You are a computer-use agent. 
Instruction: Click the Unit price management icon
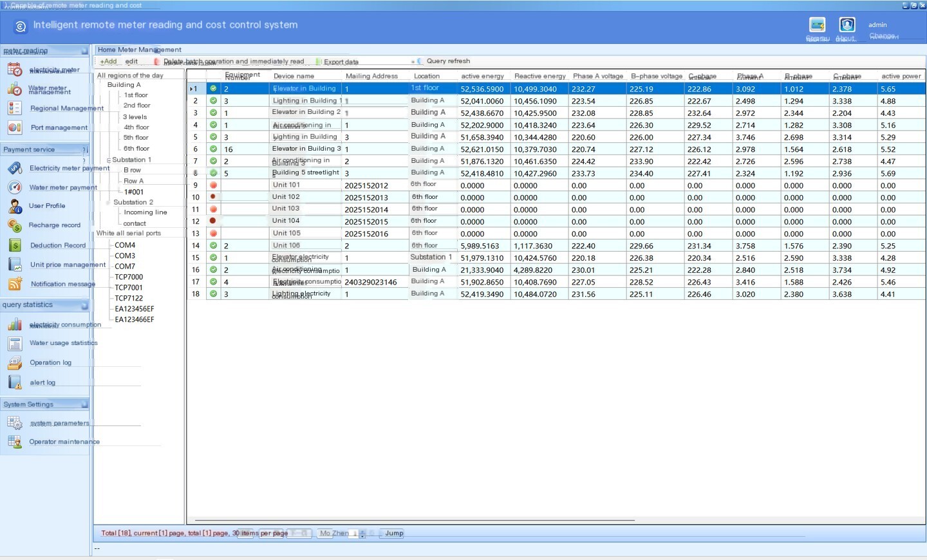click(x=14, y=265)
